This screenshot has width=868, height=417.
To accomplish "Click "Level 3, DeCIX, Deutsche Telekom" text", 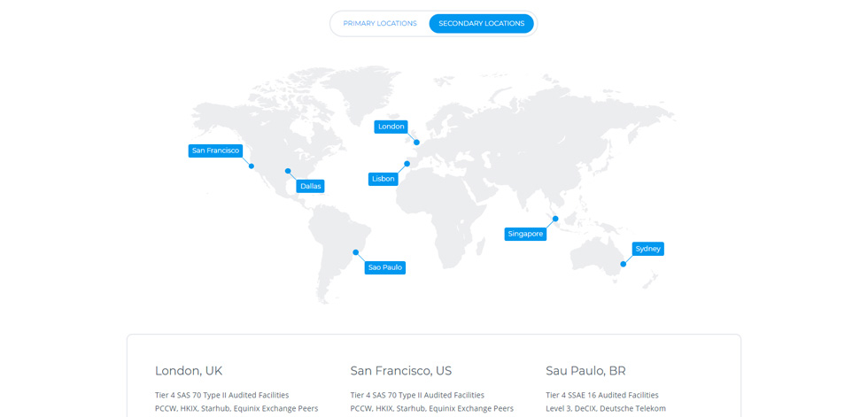I will click(x=606, y=409).
